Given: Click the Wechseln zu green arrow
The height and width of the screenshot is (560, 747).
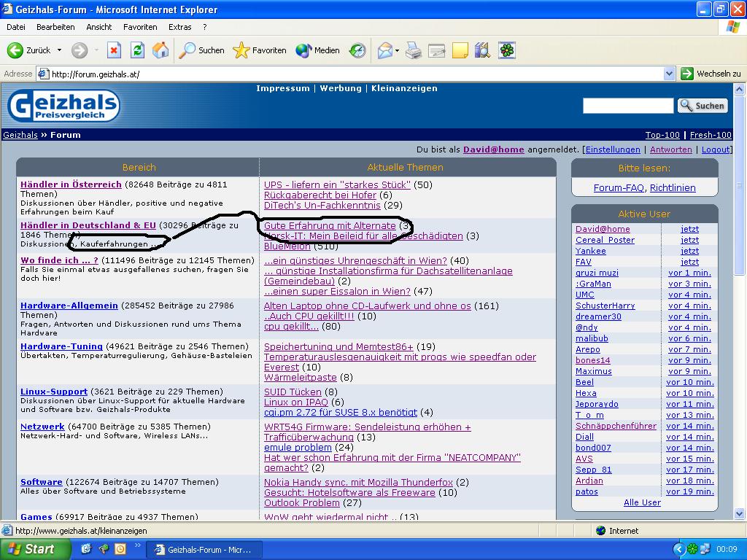Looking at the screenshot, I should 687,74.
